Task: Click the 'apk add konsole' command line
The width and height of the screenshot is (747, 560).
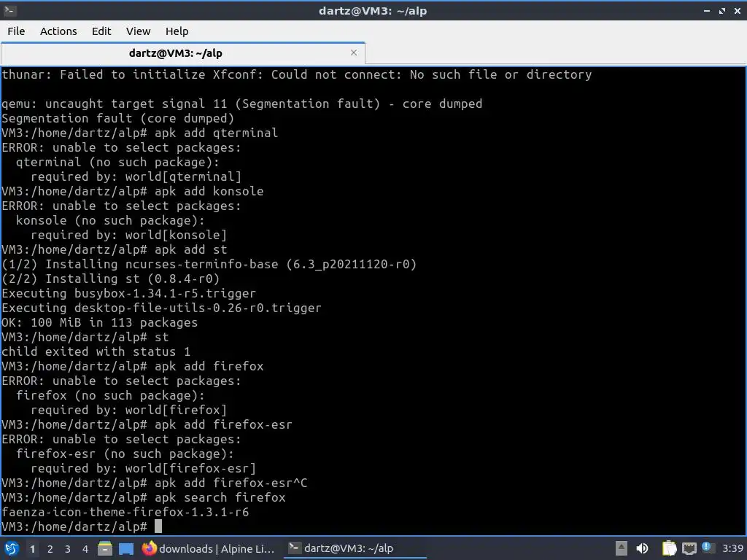Action: [133, 192]
